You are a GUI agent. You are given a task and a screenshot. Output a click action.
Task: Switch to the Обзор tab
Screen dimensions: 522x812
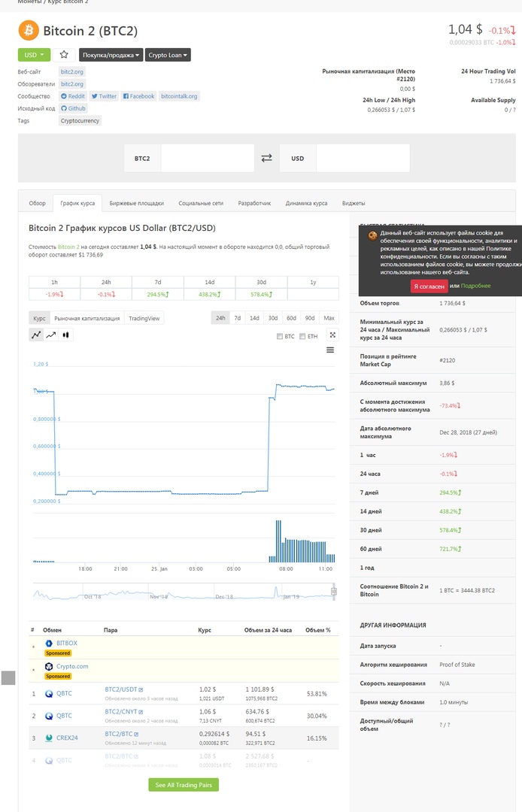(38, 204)
